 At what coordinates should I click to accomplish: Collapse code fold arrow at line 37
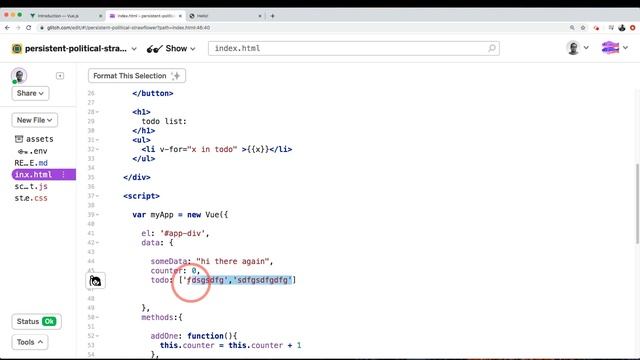coord(98,196)
